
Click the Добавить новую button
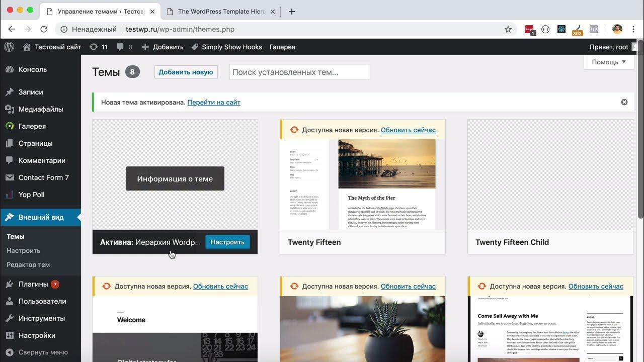tap(186, 72)
